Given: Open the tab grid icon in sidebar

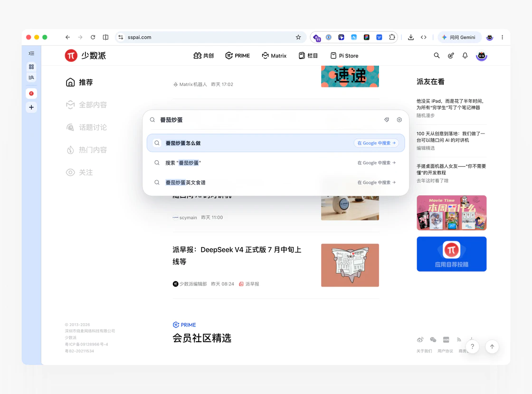Looking at the screenshot, I should [31, 67].
